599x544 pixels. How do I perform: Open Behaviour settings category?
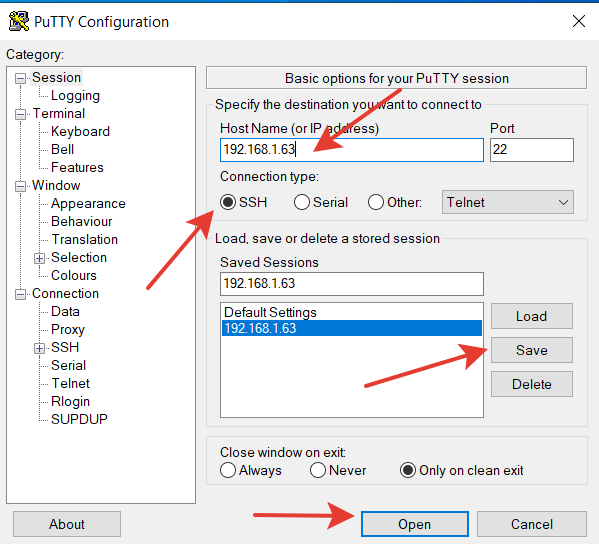[81, 222]
